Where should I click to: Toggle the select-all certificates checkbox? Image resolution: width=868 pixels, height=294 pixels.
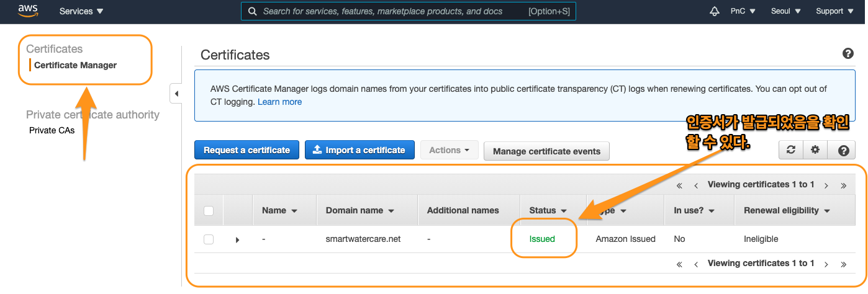coord(209,211)
